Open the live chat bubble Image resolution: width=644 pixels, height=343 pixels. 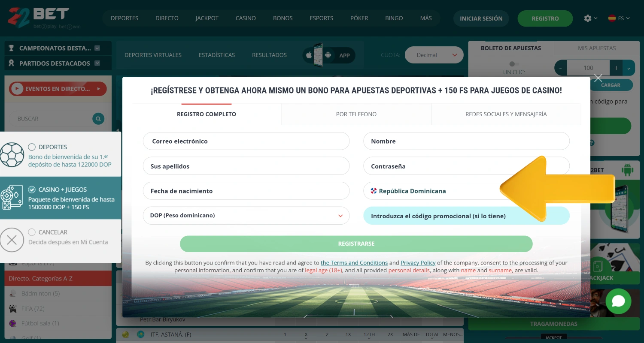618,301
